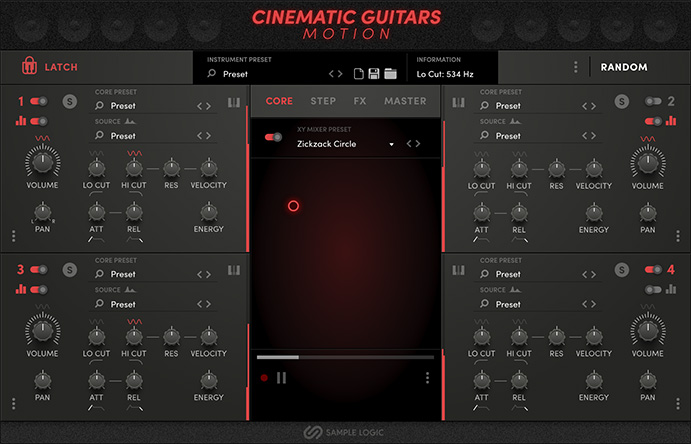Click the XY mixer playback progress bar
Viewport: 691px width, 444px height.
point(344,356)
